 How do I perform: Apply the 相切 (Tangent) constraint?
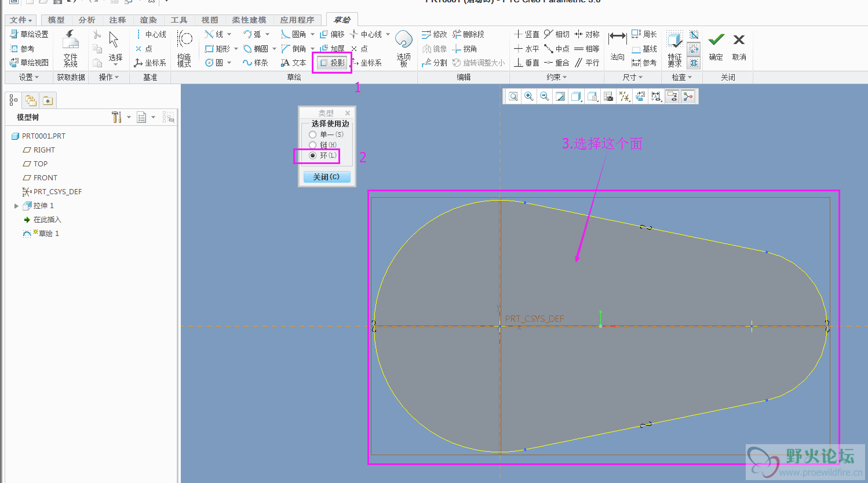556,34
